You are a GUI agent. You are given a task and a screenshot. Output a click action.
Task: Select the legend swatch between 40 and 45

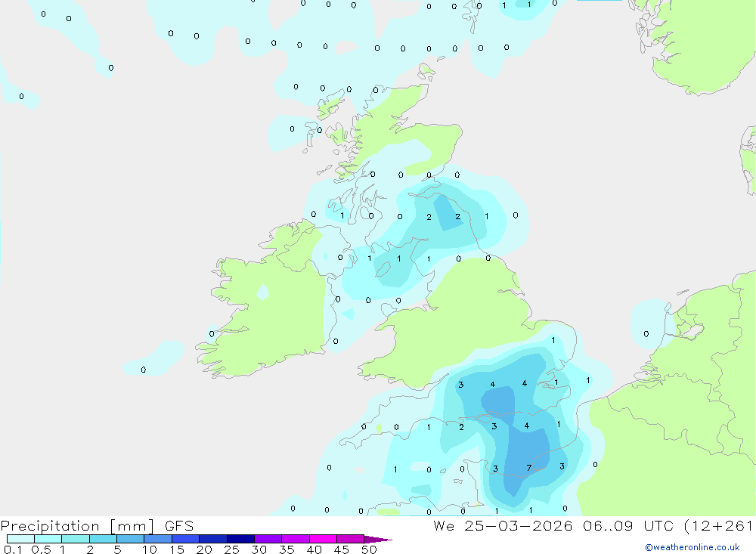(x=323, y=539)
